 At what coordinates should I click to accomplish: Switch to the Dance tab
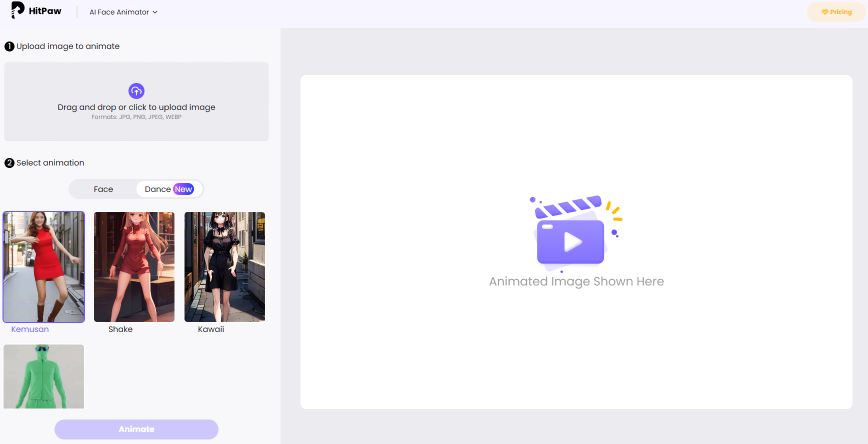tap(169, 189)
